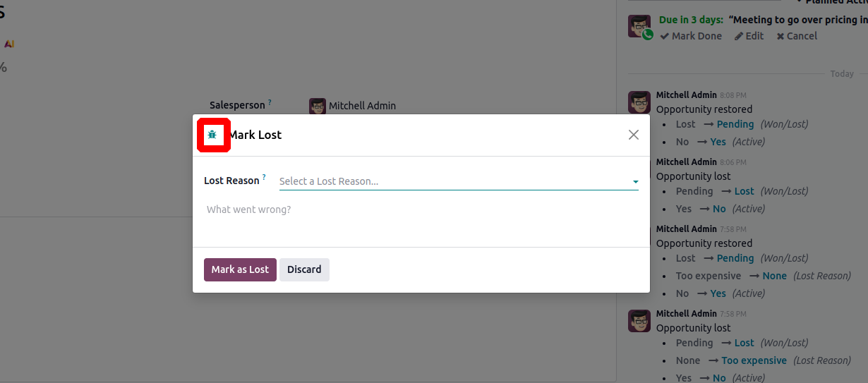Image resolution: width=868 pixels, height=383 pixels.
Task: Open the Salesperson help tooltip icon
Action: (x=270, y=102)
